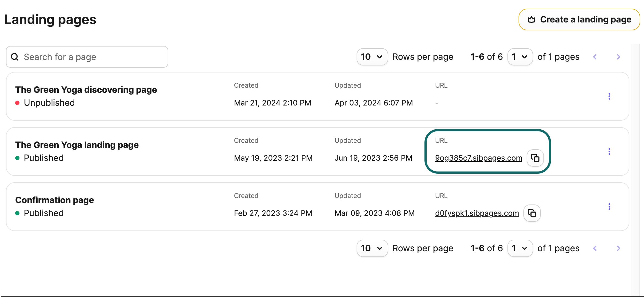Click Published status of Confirmation page
The height and width of the screenshot is (297, 644).
[44, 213]
